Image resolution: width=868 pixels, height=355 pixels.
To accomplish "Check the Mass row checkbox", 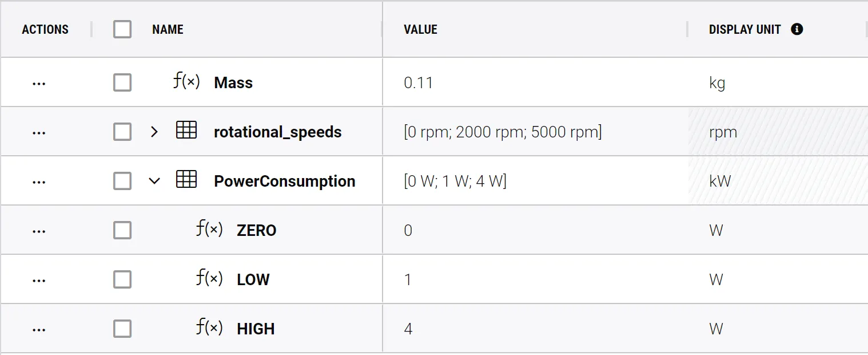I will click(x=122, y=83).
